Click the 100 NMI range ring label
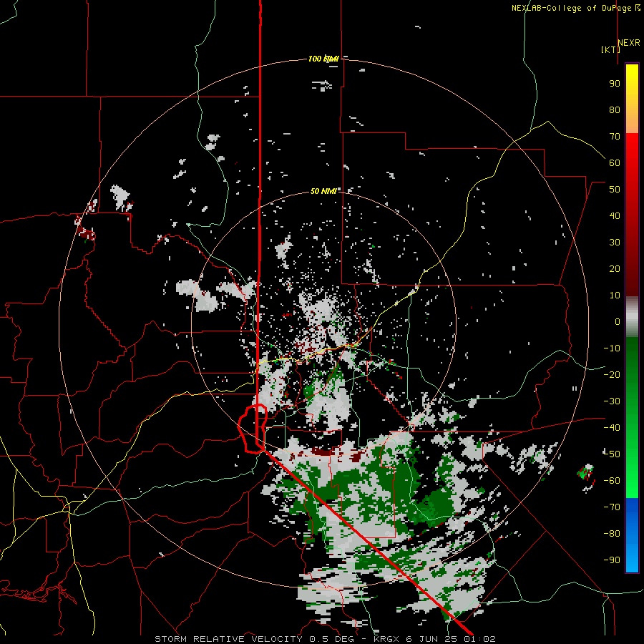This screenshot has width=644, height=644. pos(323,59)
